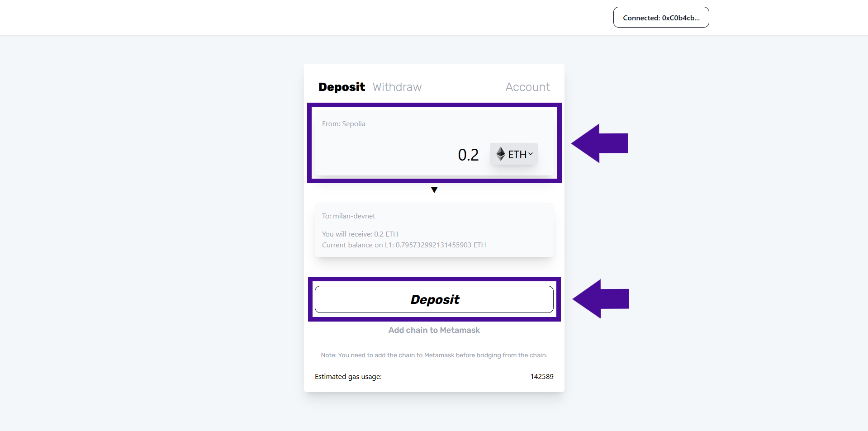Click the Estimated gas usage label
The width and height of the screenshot is (868, 431).
pos(348,377)
